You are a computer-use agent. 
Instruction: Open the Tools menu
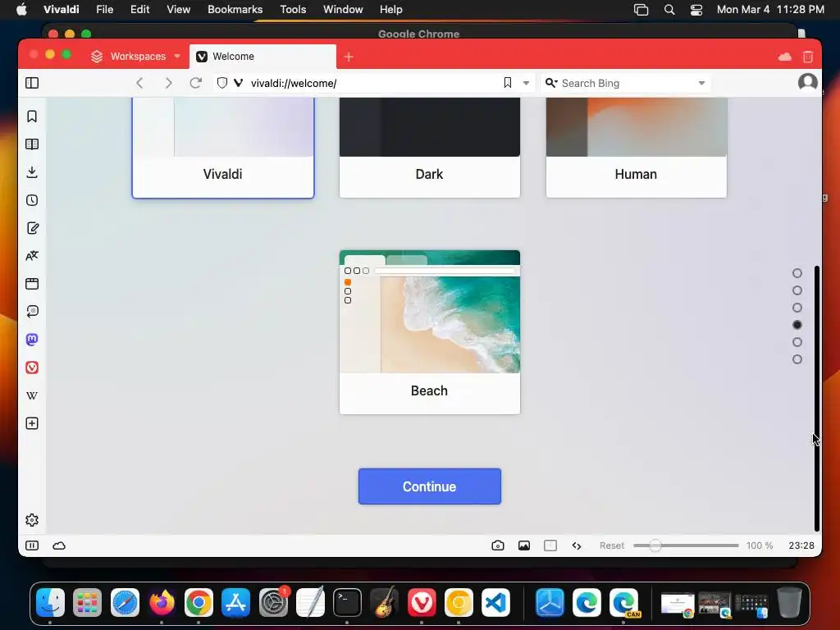(293, 9)
